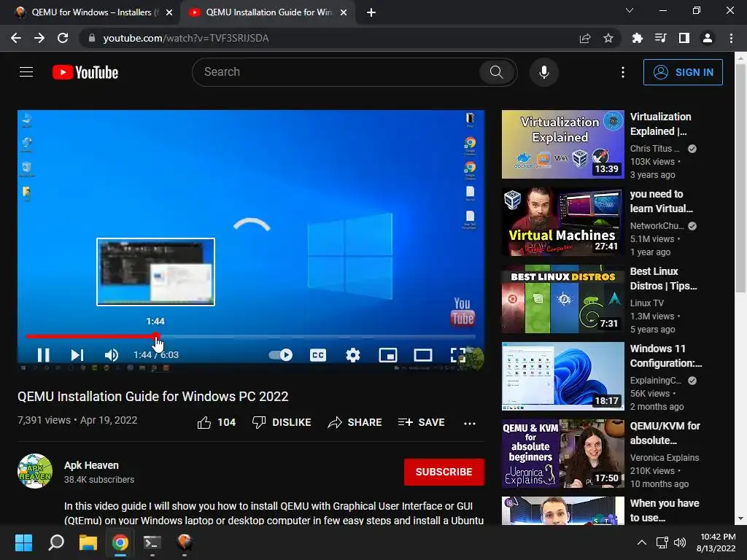Open more actions ellipsis below video
The height and width of the screenshot is (560, 747).
pos(470,423)
